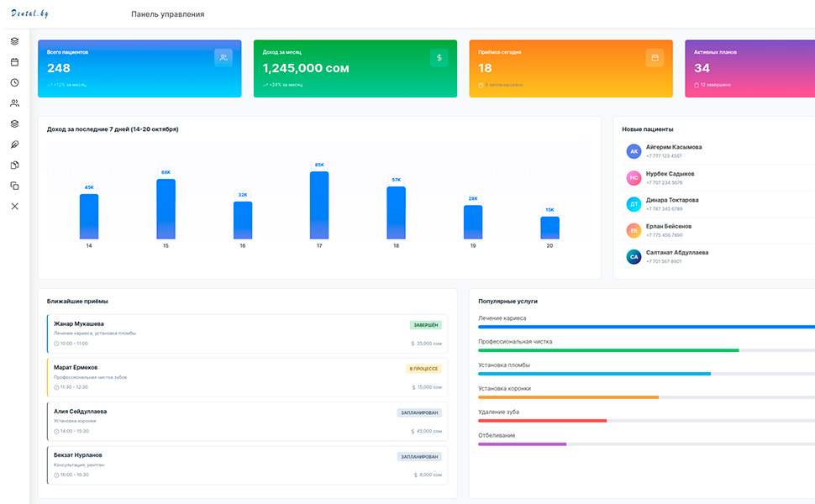The image size is (815, 504).
Task: Click the dollar icon on Доход за месяц card
Action: (439, 58)
